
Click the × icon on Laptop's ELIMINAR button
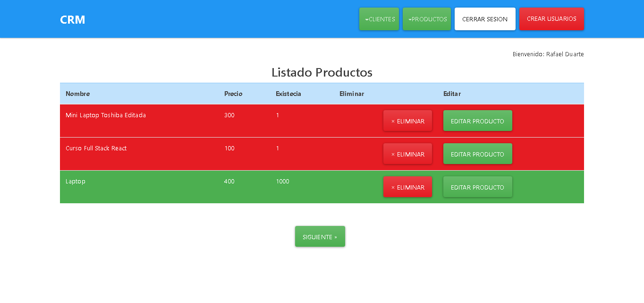tap(392, 187)
